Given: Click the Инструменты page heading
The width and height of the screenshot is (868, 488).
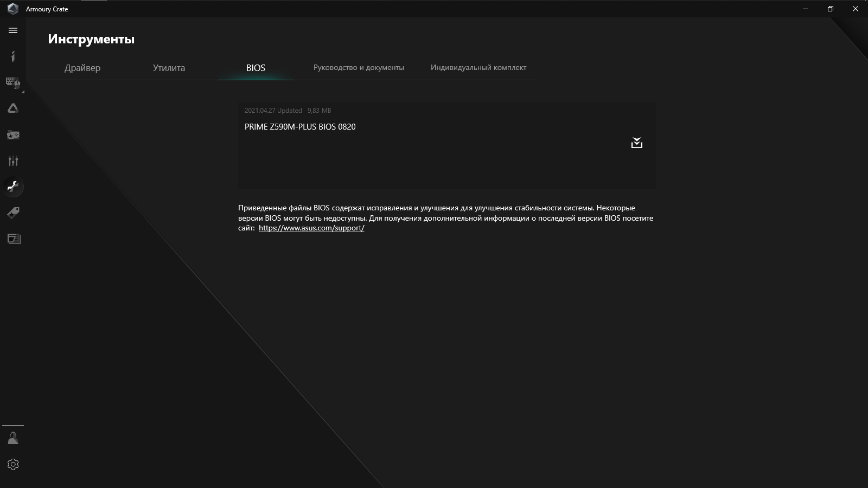Looking at the screenshot, I should click(x=91, y=39).
